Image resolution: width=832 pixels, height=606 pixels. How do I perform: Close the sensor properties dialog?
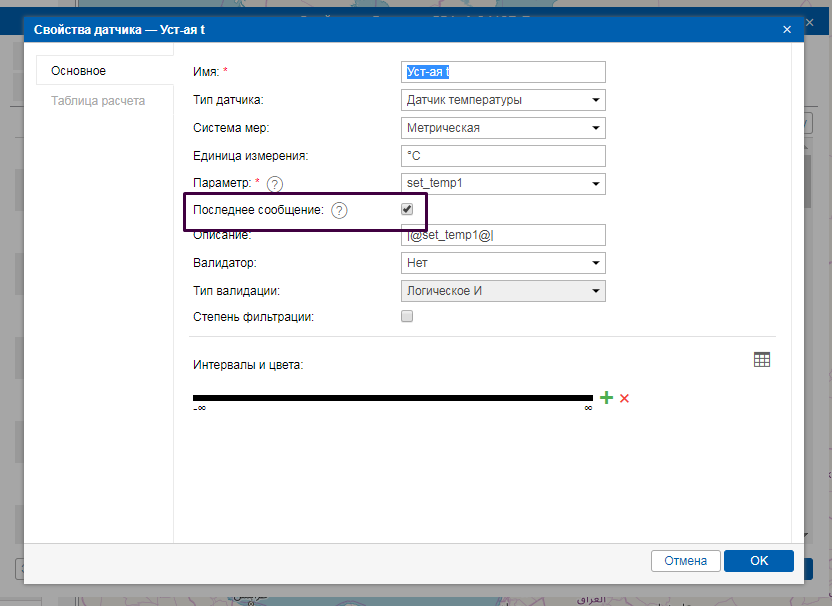point(787,30)
